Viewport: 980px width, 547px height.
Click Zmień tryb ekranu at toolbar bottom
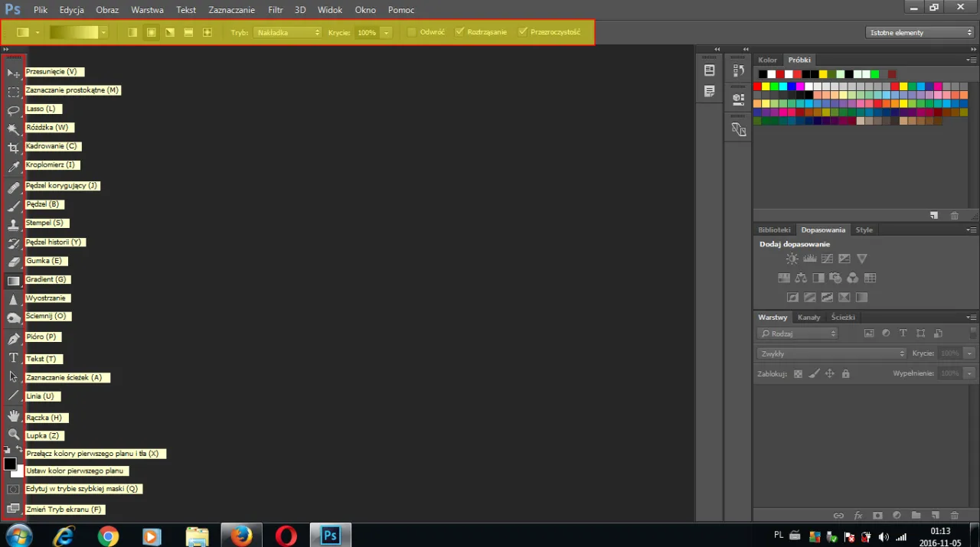click(13, 509)
